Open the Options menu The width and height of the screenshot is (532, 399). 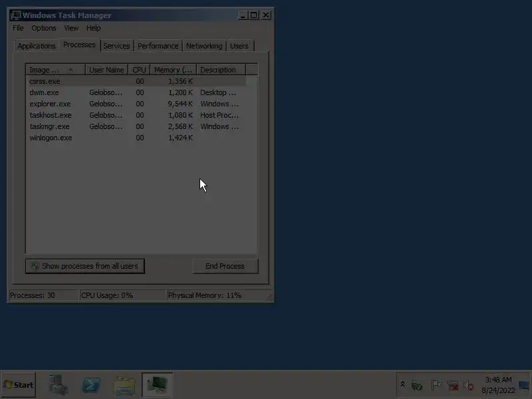pos(44,28)
